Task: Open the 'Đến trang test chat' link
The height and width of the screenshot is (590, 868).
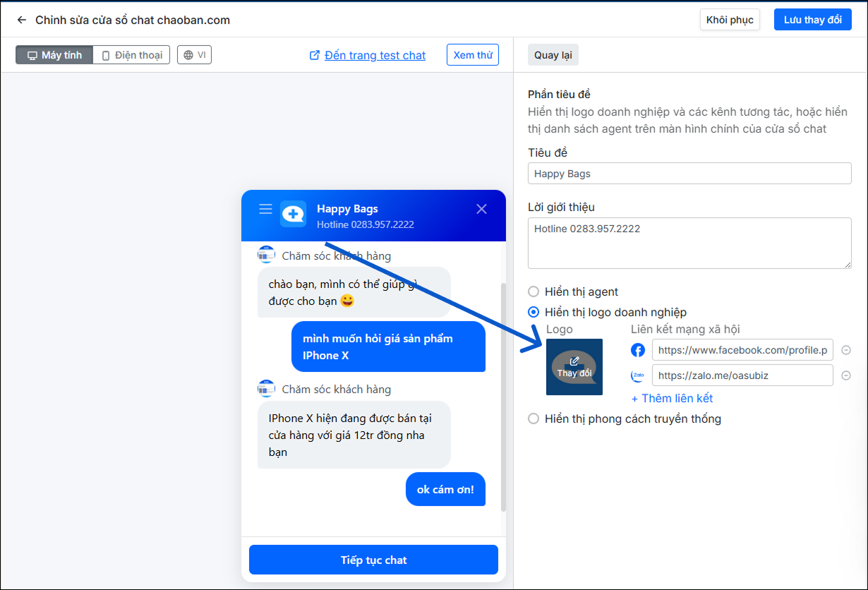Action: coord(375,55)
